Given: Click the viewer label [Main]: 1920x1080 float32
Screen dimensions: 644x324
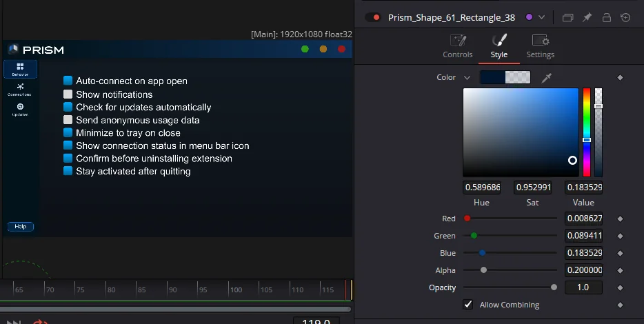Looking at the screenshot, I should click(301, 34).
